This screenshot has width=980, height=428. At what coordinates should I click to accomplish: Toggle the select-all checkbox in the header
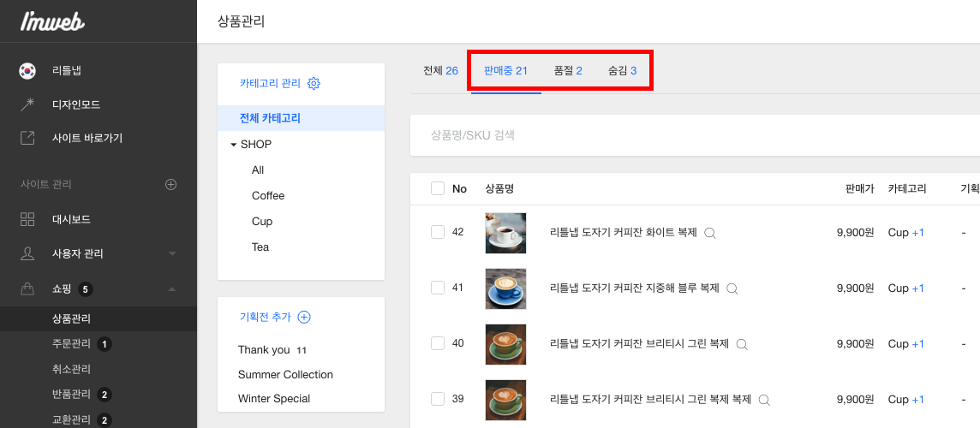coord(438,188)
